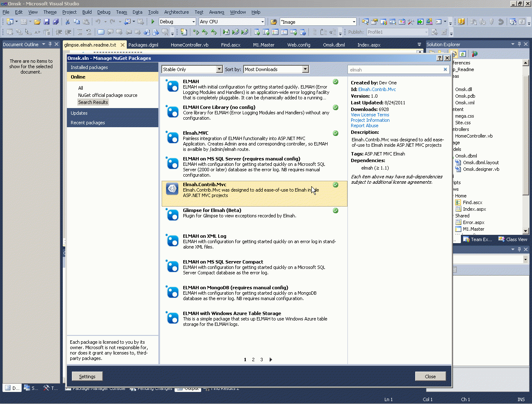Click the Toggle Bookmark icon
Viewport: 532px width, 404px height.
click(101, 32)
